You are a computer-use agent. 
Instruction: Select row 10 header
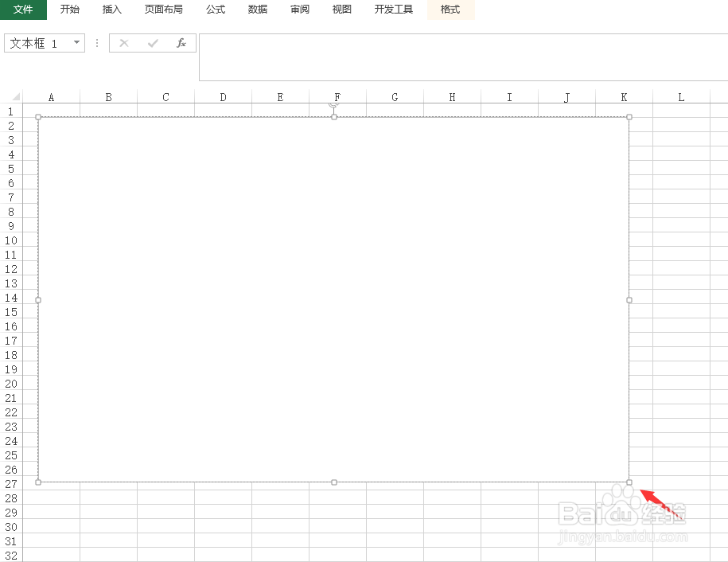coord(11,240)
